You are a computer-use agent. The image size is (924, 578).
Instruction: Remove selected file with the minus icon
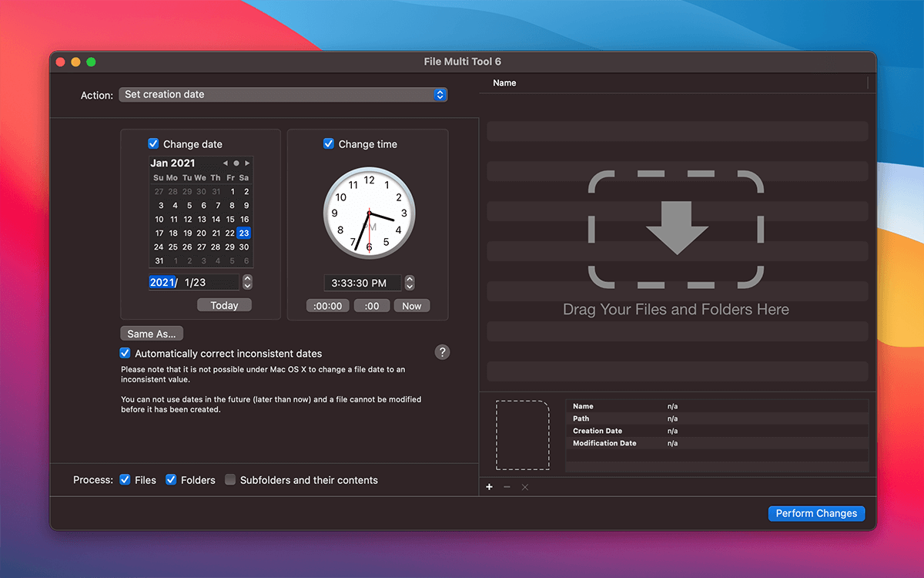click(507, 487)
